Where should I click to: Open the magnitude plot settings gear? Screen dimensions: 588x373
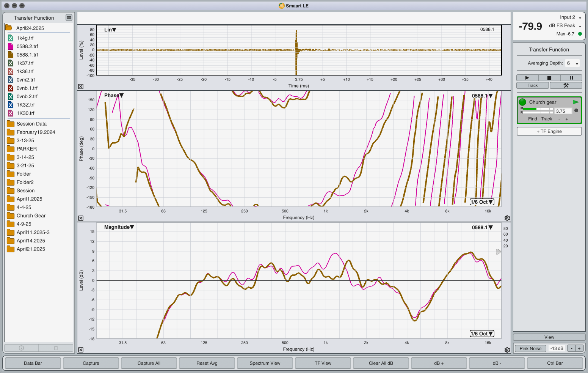507,350
